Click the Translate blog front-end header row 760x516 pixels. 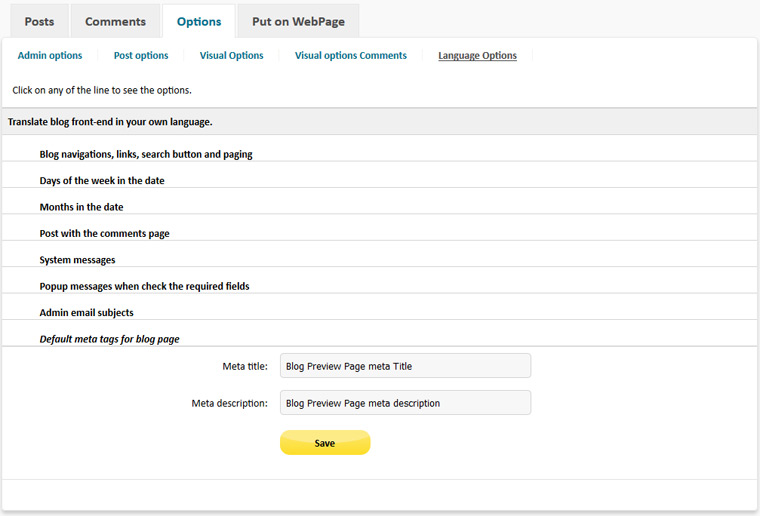[380, 122]
